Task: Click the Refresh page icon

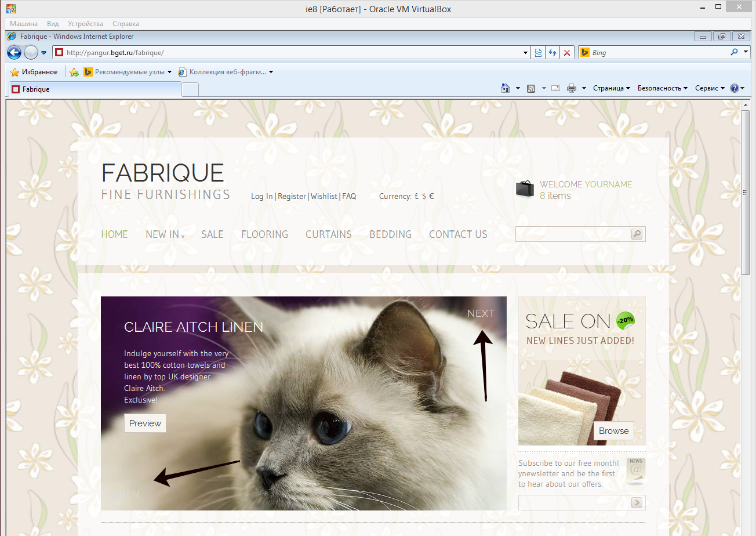Action: tap(553, 53)
